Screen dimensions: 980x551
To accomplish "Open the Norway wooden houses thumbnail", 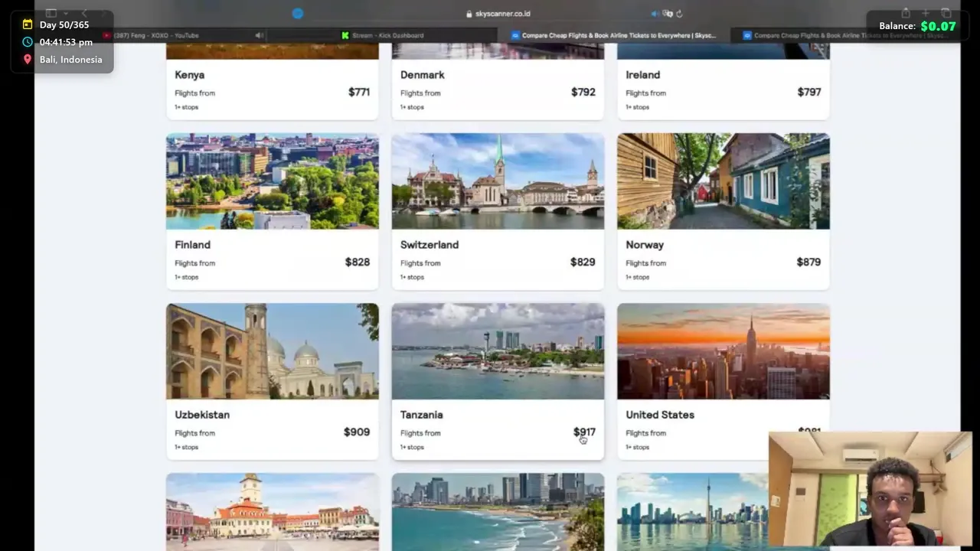I will click(x=724, y=181).
